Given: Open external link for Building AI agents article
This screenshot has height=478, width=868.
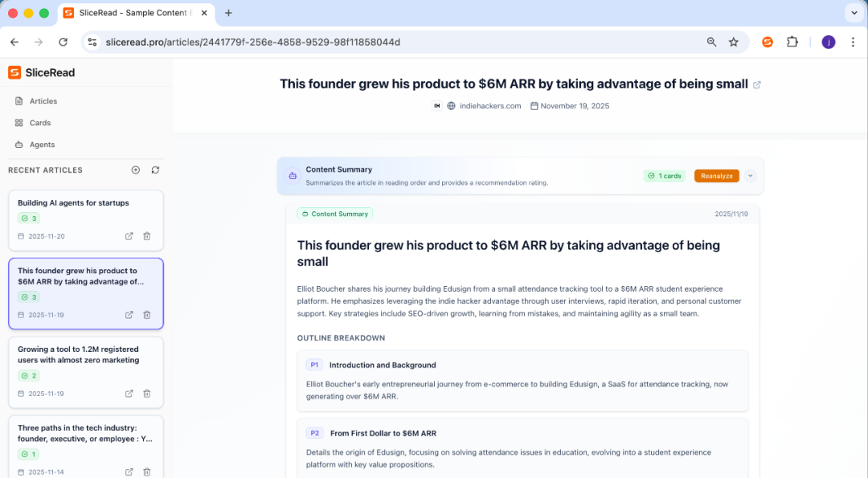Looking at the screenshot, I should pos(129,236).
